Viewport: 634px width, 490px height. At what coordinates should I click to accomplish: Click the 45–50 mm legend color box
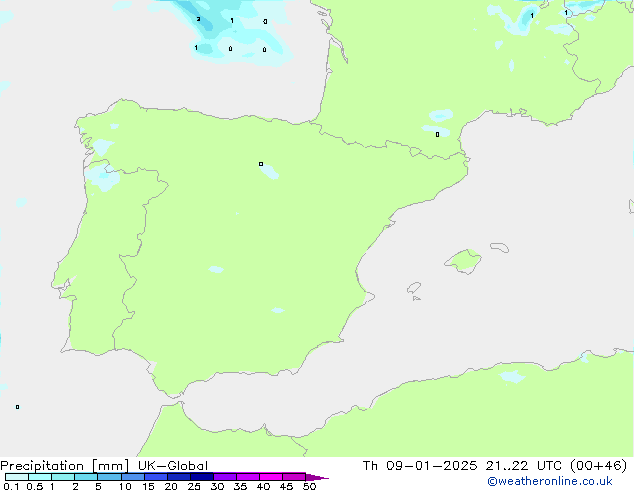pyautogui.click(x=294, y=477)
